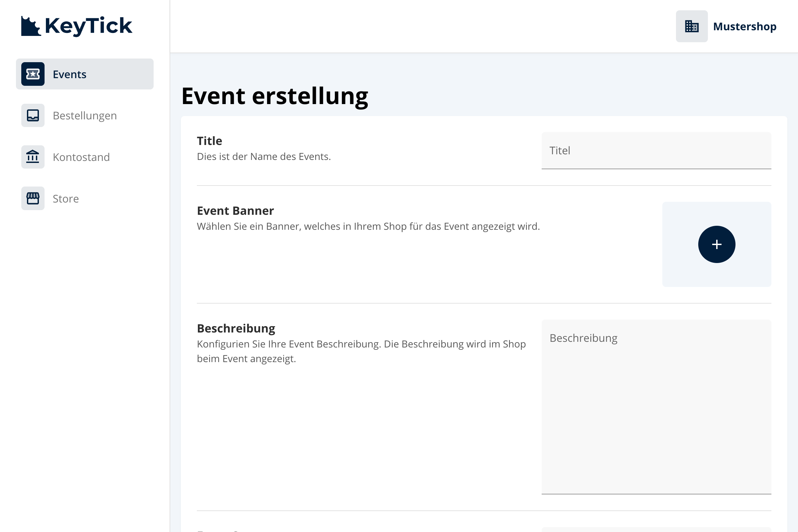
Task: Click into the Beschreibung text area
Action: tap(656, 407)
